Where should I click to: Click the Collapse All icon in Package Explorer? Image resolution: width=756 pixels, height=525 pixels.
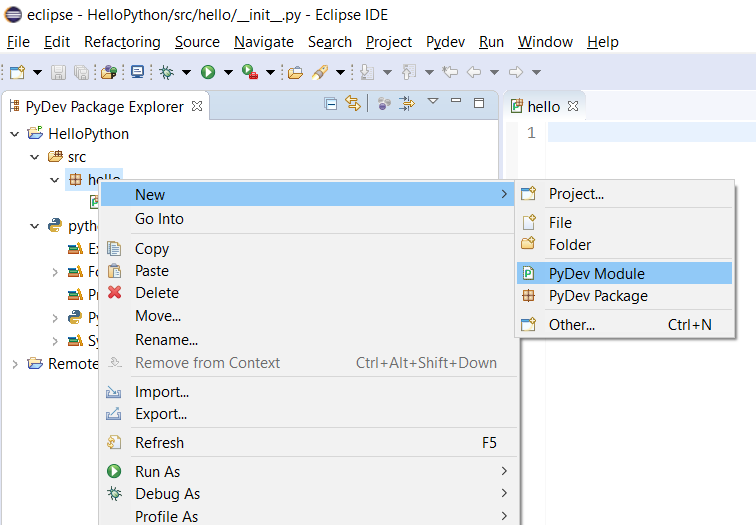(331, 104)
